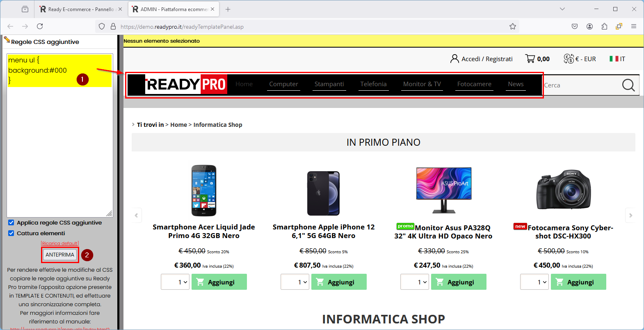Click inside the CSS rules text area
The height and width of the screenshot is (330, 644).
pos(60,135)
